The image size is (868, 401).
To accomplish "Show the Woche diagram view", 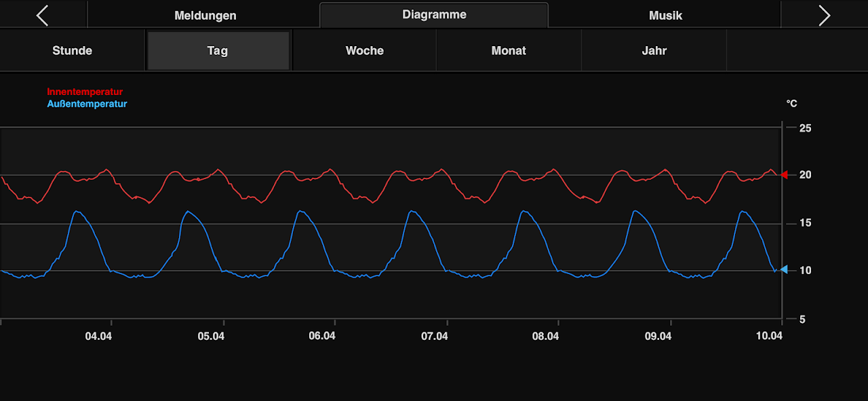I will click(x=364, y=51).
